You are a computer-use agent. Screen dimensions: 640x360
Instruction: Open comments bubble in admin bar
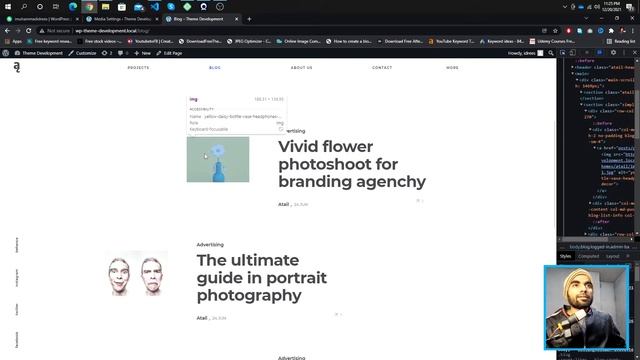(123, 53)
